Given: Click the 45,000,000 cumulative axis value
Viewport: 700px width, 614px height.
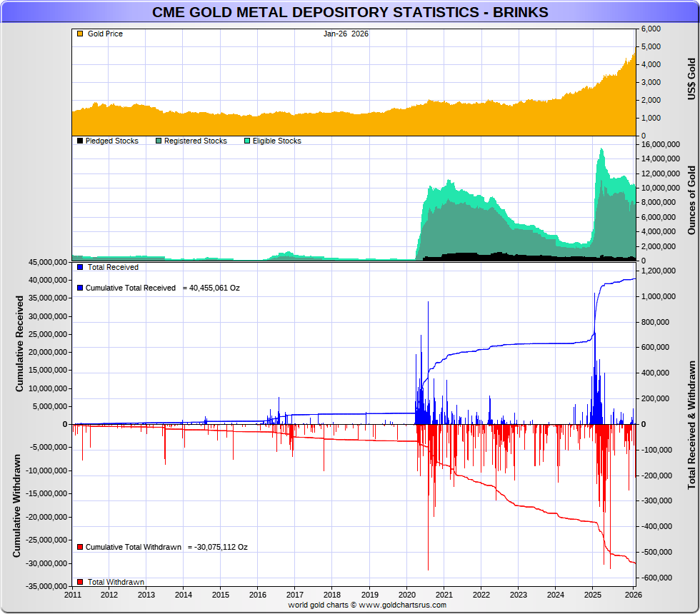Looking at the screenshot, I should pyautogui.click(x=48, y=262).
